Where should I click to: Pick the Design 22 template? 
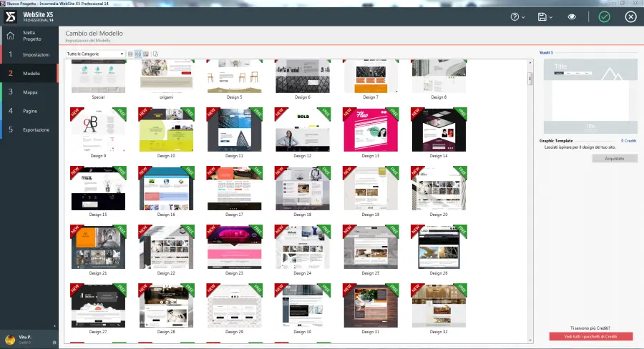click(x=166, y=247)
